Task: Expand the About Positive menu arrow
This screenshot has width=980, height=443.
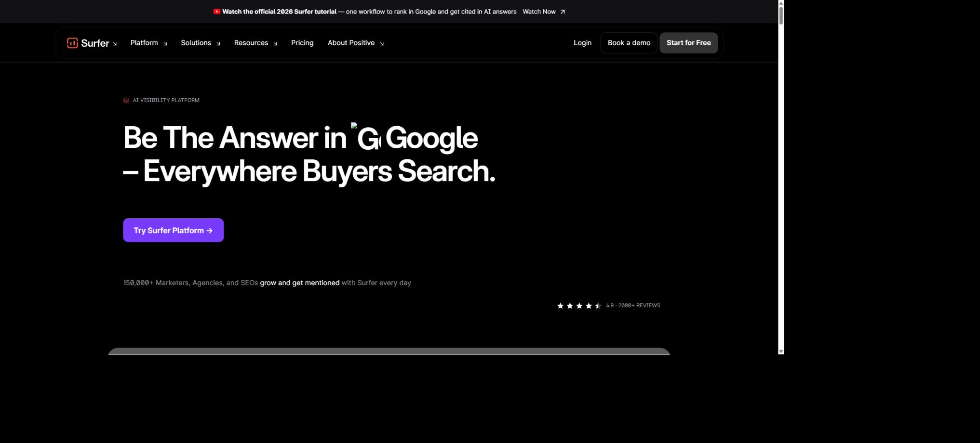Action: tap(382, 44)
